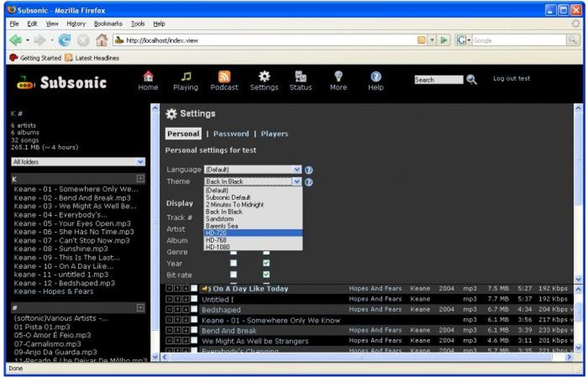The width and height of the screenshot is (588, 377).
Task: Click the Log out test link
Action: pos(511,78)
